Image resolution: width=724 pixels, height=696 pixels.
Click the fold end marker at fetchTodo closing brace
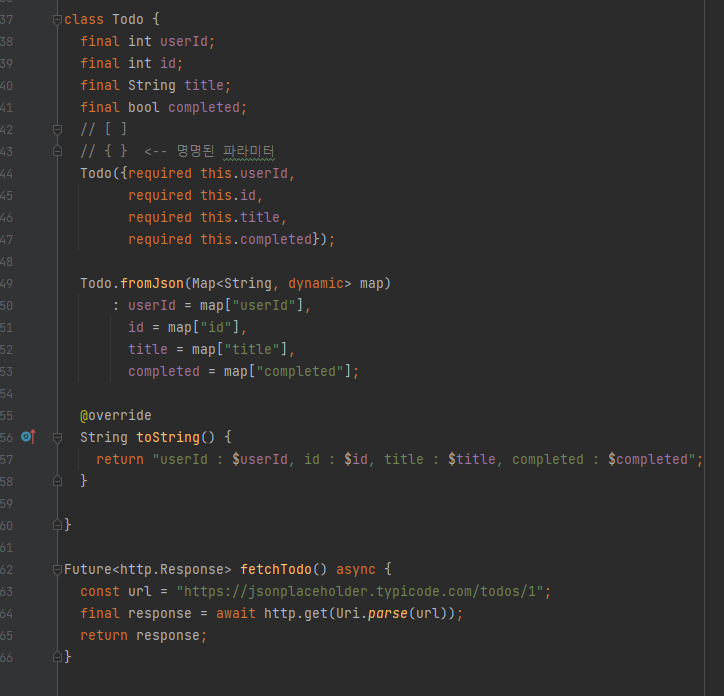[x=57, y=657]
